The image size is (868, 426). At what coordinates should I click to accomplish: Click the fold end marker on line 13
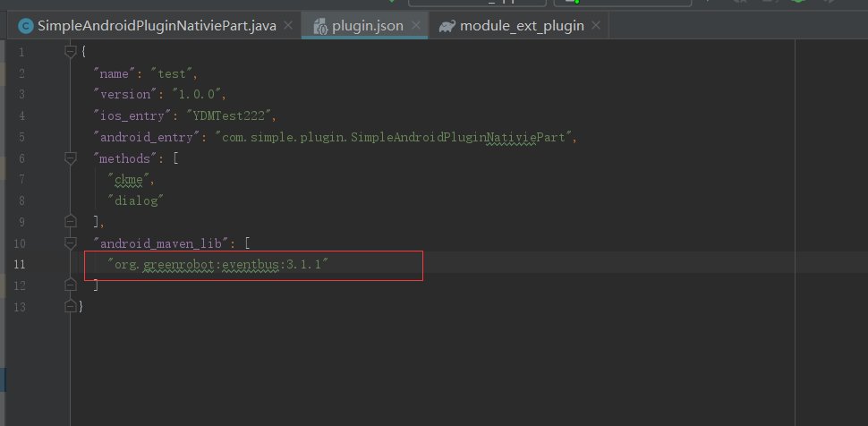pos(71,306)
